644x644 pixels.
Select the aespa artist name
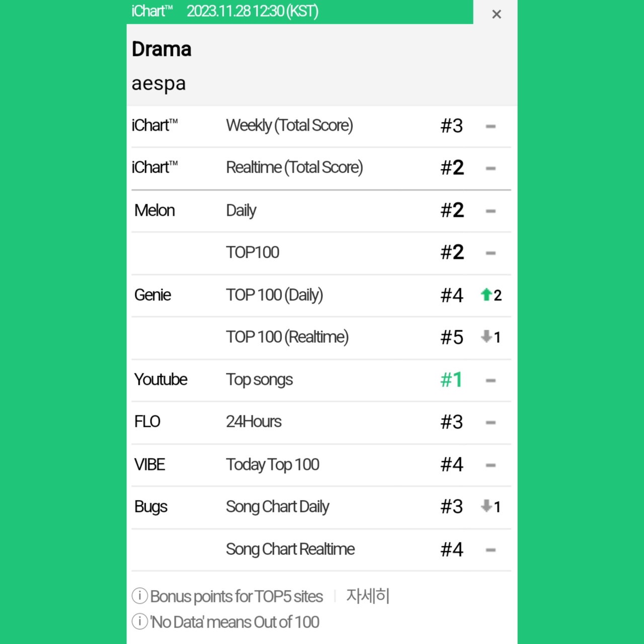click(x=158, y=84)
